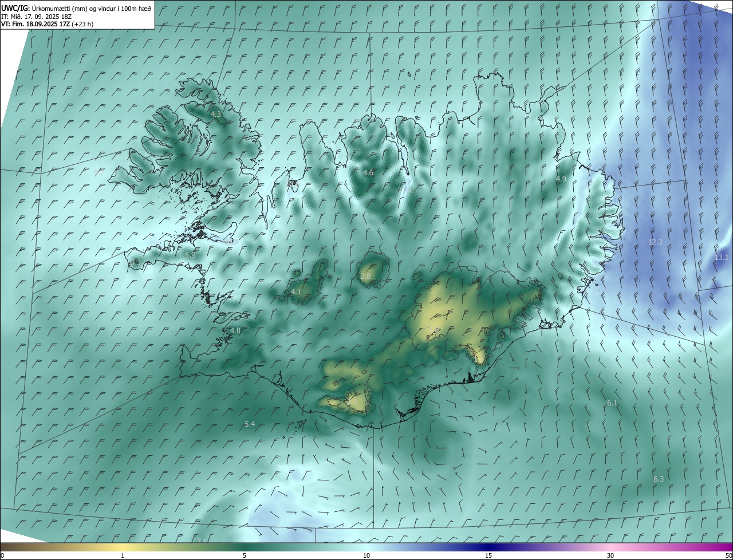This screenshot has height=560, width=733.
Task: Click the initial time 'IT: Mið. 17. 09. 2025 18Z'
Action: (36, 17)
